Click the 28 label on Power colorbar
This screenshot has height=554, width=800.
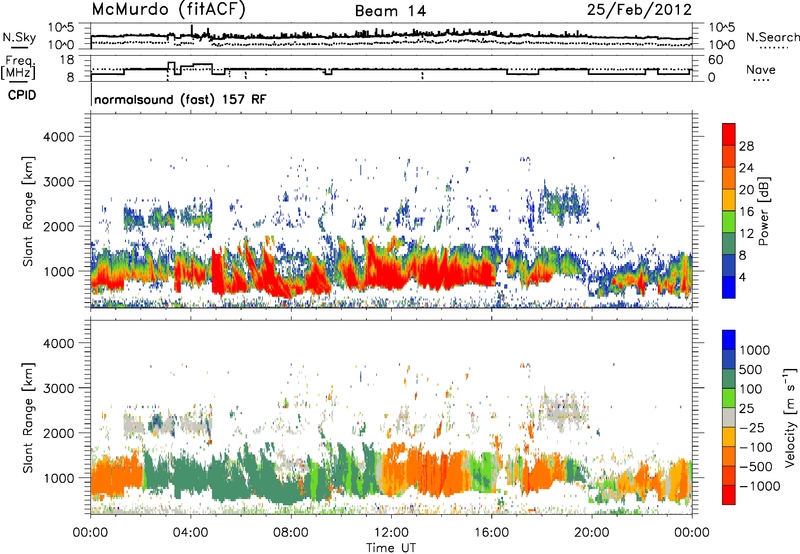pyautogui.click(x=746, y=146)
